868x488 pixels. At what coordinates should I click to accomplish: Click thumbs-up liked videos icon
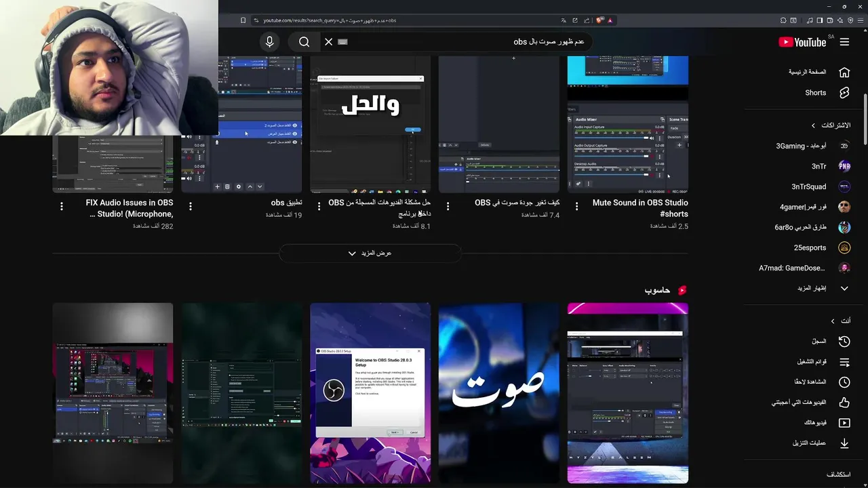[844, 403]
